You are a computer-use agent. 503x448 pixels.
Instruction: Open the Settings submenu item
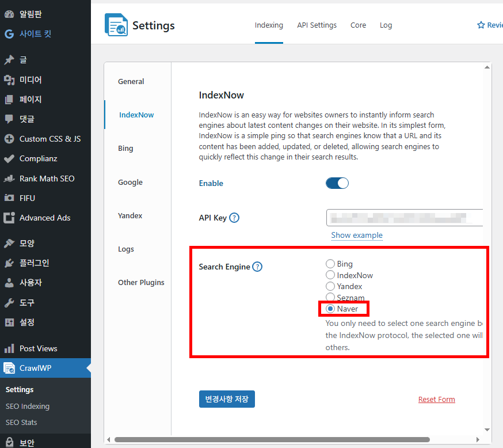click(x=20, y=390)
